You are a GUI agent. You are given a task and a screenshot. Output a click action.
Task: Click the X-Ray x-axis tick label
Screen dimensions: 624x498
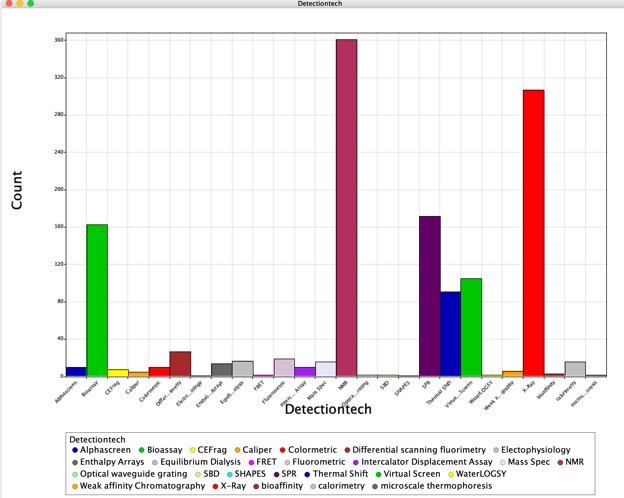point(529,387)
